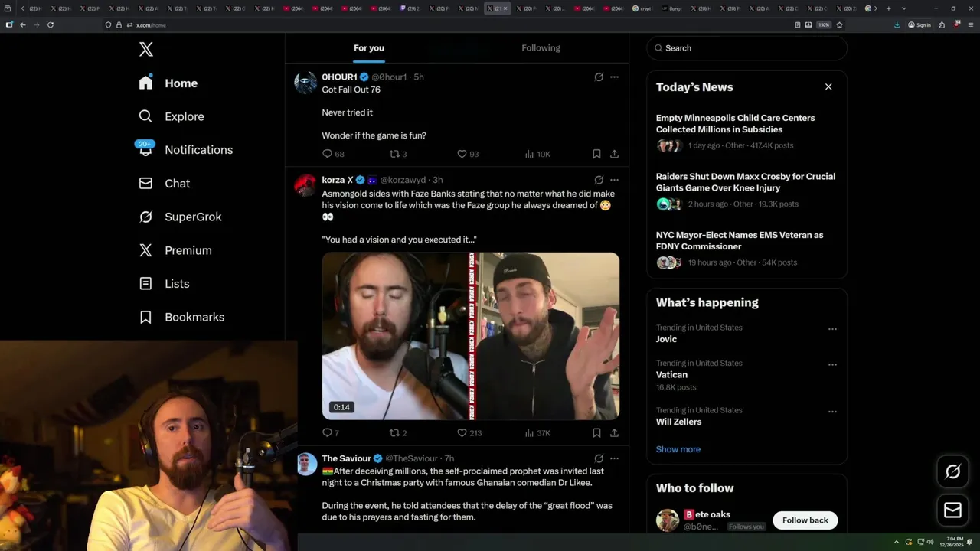Open the floating Grok button
Screen dimensions: 980x551
(952, 472)
